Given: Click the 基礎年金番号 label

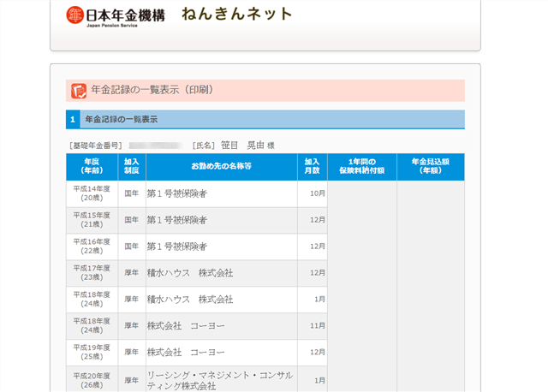Looking at the screenshot, I should click(x=96, y=146).
